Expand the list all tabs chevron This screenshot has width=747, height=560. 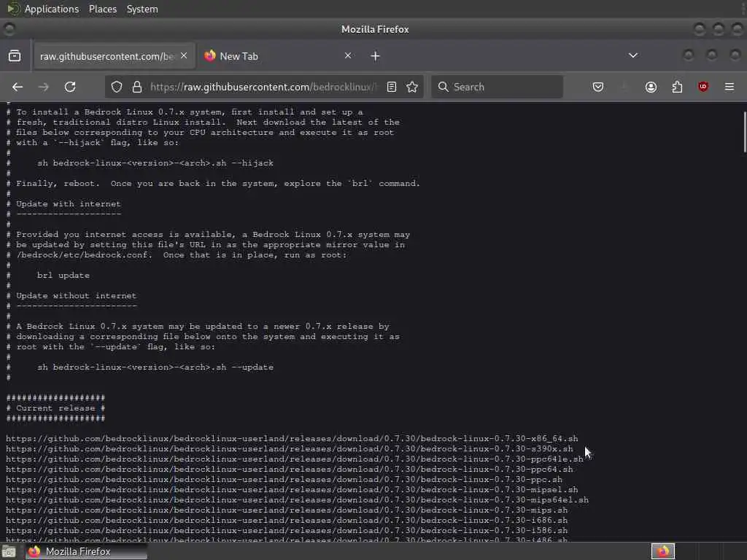pyautogui.click(x=633, y=55)
